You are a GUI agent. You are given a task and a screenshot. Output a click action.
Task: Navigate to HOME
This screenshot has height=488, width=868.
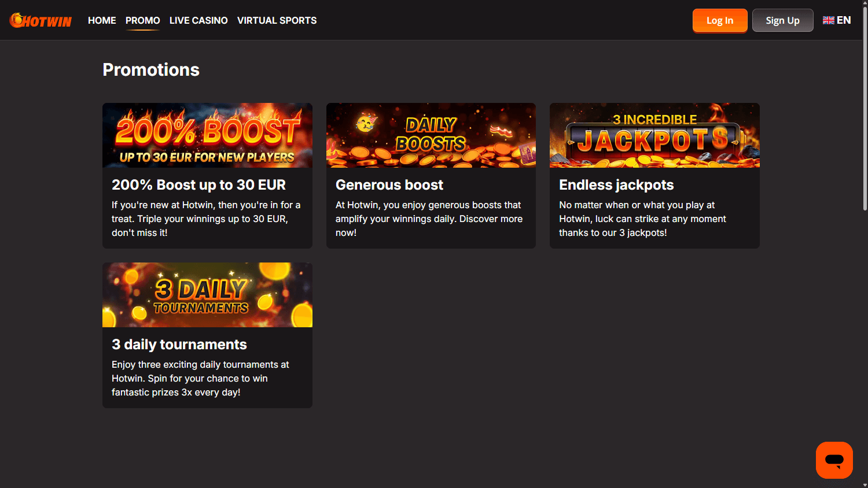coord(102,20)
